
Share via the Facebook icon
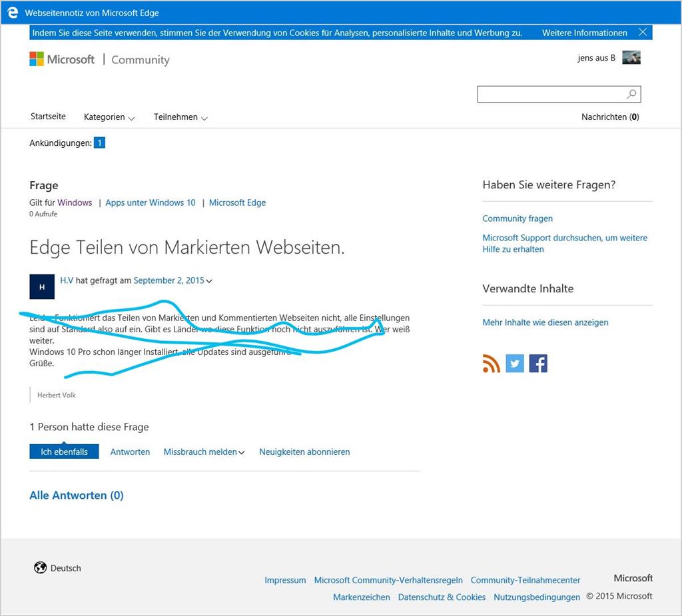538,363
